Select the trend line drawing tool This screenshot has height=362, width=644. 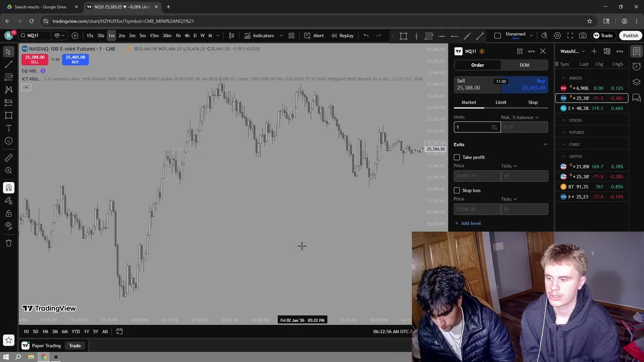[9, 64]
